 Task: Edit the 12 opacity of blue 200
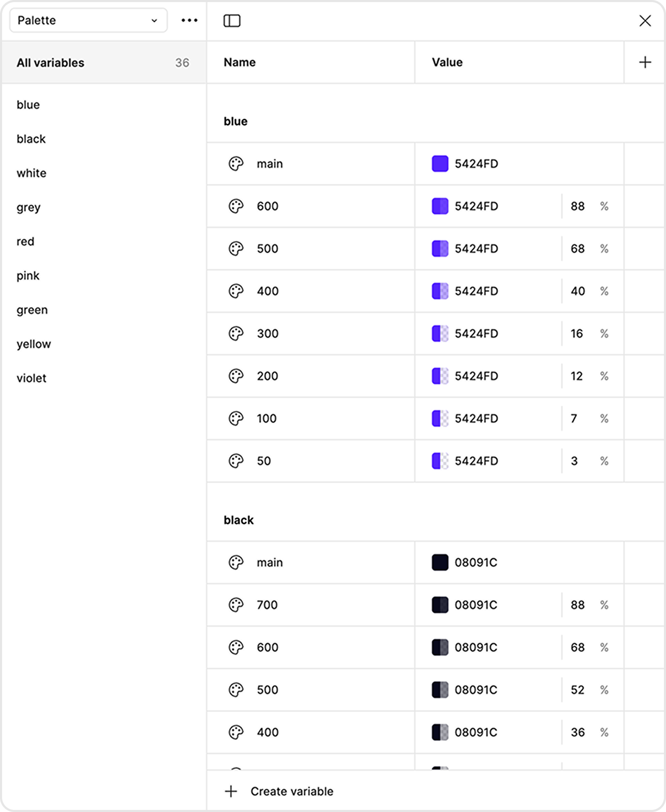click(x=577, y=376)
